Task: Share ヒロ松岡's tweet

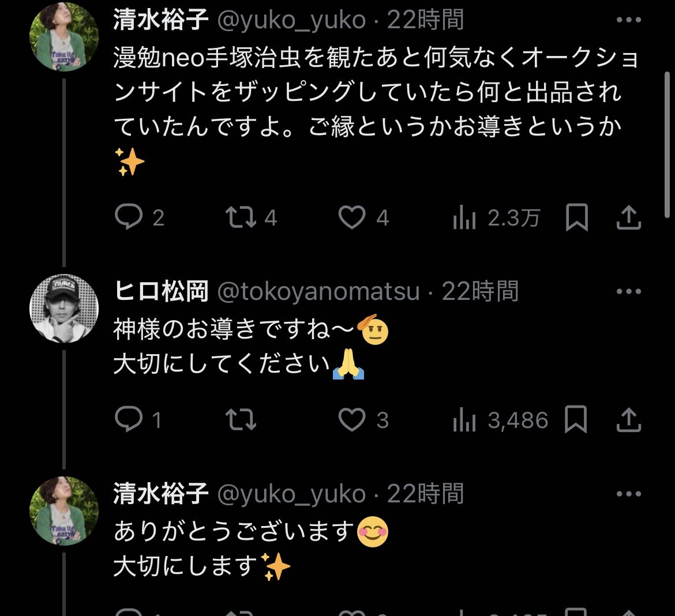Action: pos(628,419)
